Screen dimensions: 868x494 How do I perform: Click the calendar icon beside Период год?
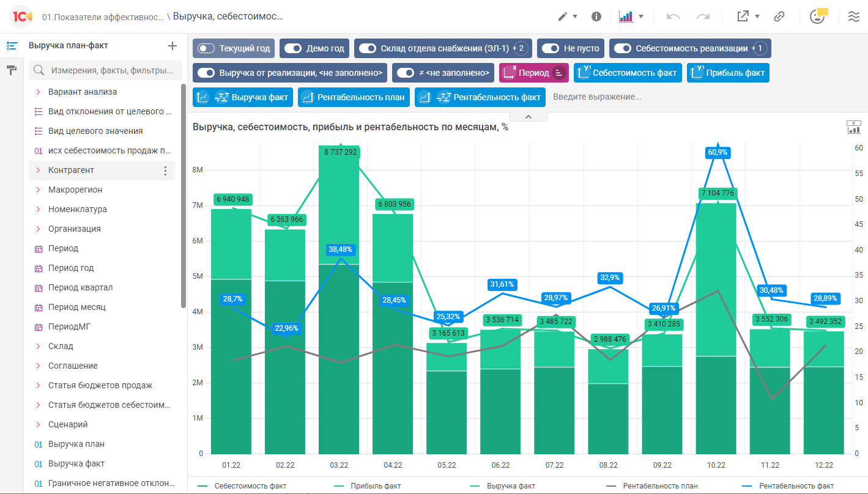point(38,268)
